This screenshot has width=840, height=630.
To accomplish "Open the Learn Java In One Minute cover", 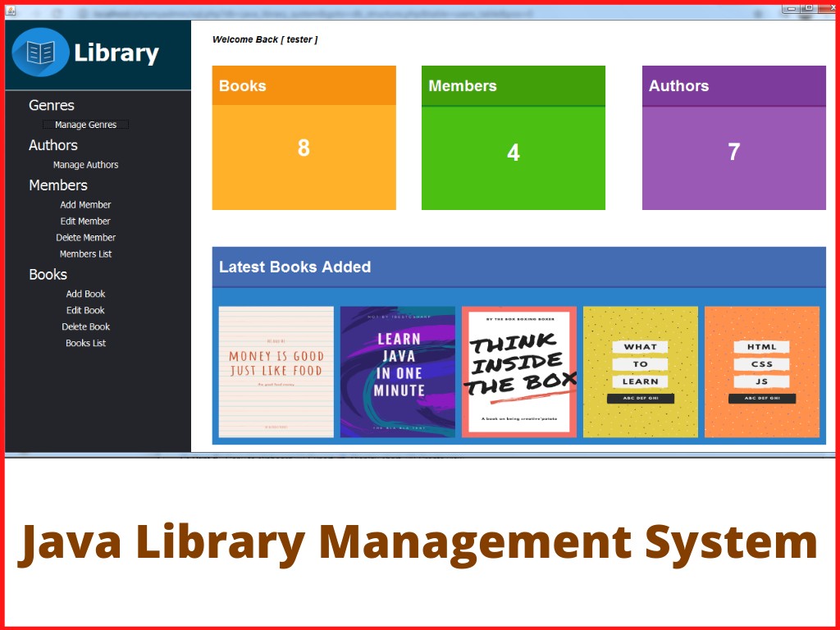I will pyautogui.click(x=397, y=372).
